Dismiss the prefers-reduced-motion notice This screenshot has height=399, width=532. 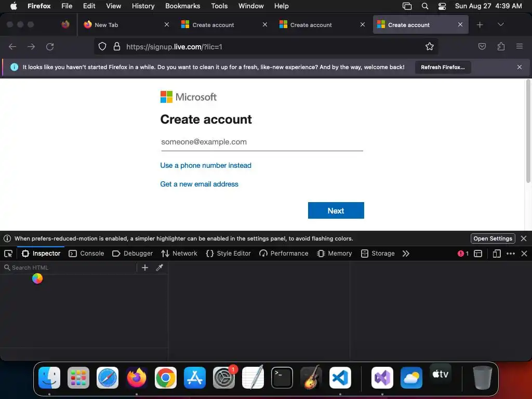coord(524,238)
